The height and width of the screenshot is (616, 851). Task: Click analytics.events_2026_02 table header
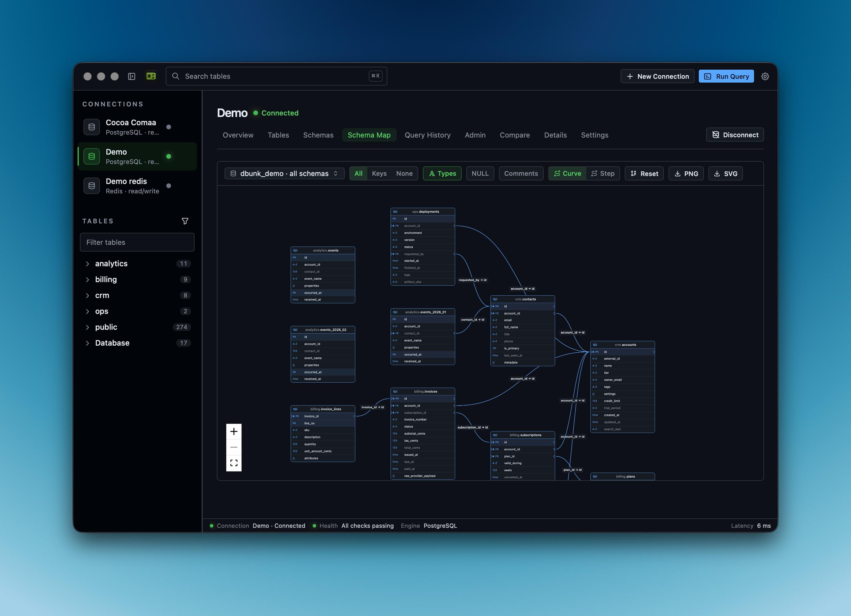point(323,329)
